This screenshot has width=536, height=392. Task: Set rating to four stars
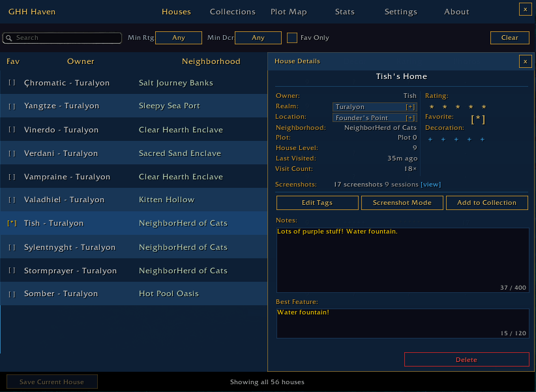(x=471, y=107)
